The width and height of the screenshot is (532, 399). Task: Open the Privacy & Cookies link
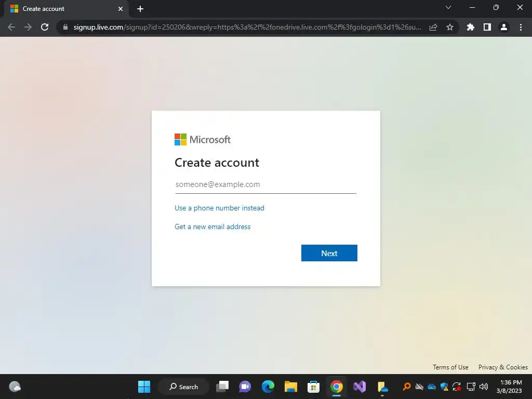pyautogui.click(x=503, y=367)
